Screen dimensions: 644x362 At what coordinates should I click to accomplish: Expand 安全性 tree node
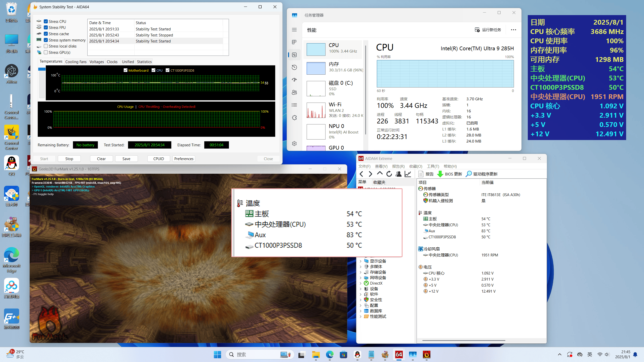tap(360, 300)
